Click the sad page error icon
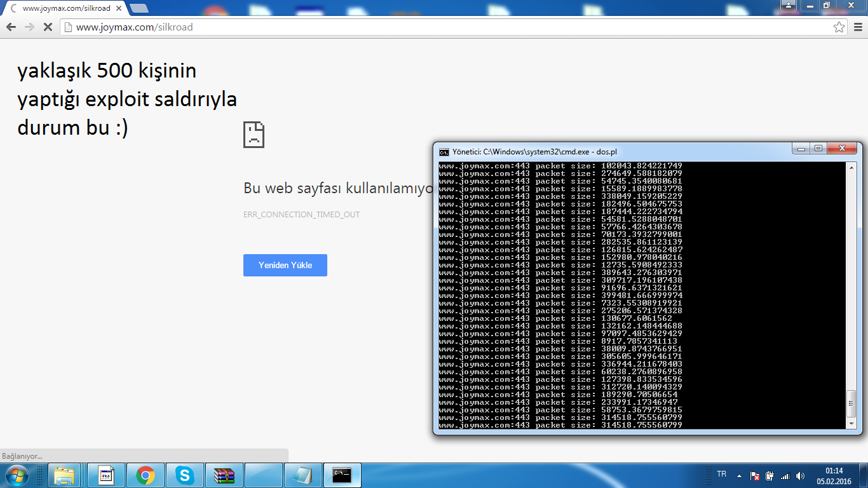Viewport: 868px width, 488px height. [254, 134]
